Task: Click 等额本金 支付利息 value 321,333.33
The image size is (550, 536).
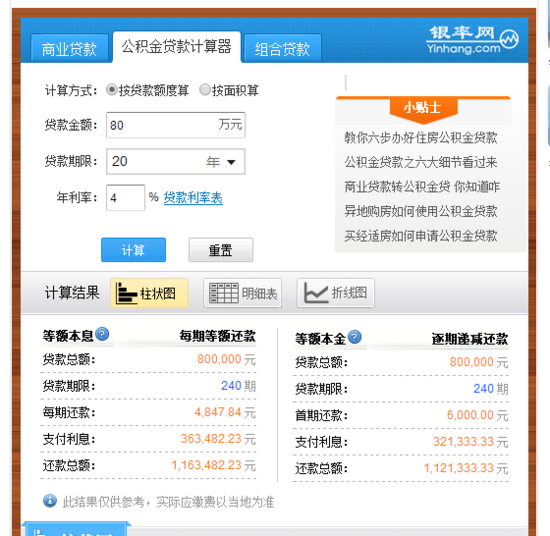Action: [463, 442]
